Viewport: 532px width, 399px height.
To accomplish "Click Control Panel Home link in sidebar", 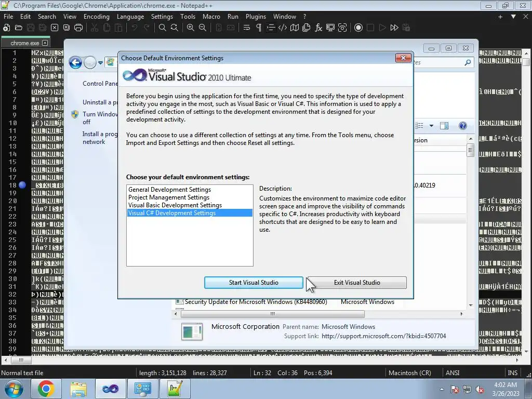I will point(100,84).
